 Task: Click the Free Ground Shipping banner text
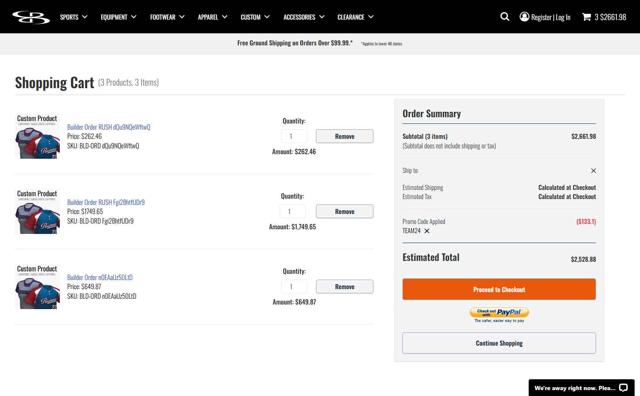(295, 43)
